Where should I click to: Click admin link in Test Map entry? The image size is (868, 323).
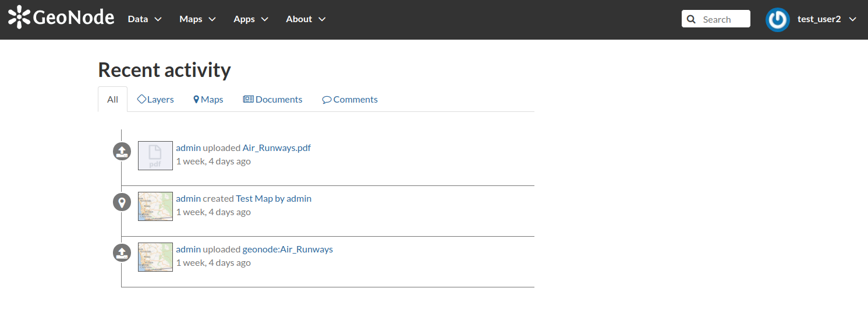coord(188,198)
